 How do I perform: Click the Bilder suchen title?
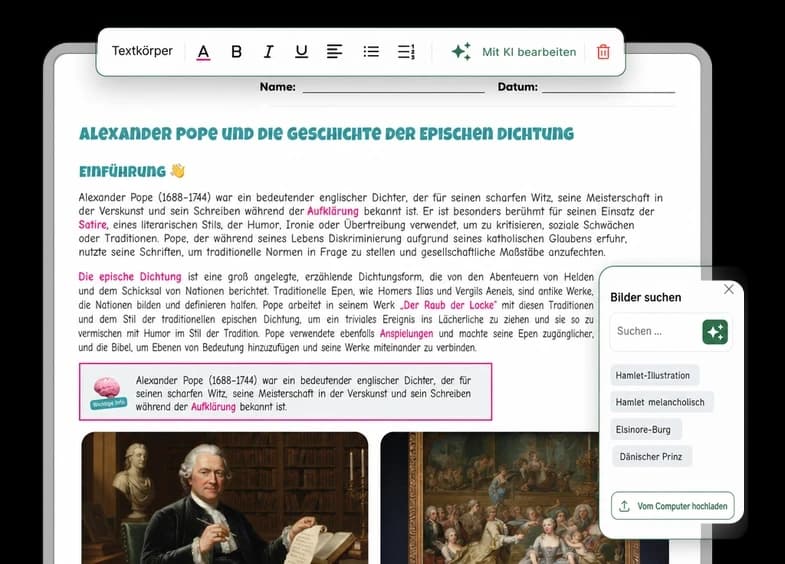(645, 298)
